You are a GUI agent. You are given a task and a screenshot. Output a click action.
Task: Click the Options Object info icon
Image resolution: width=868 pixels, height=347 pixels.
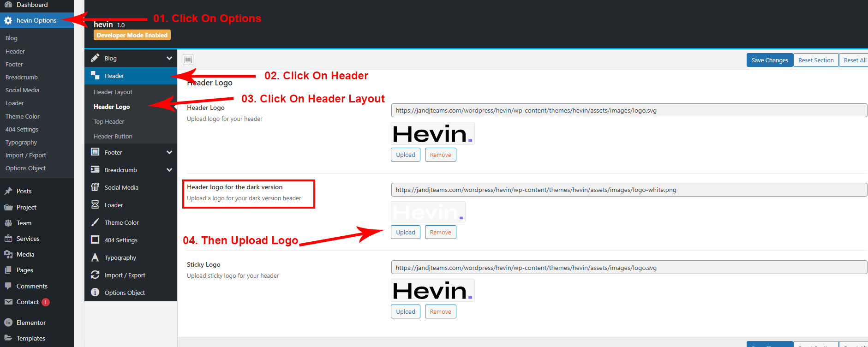(95, 292)
